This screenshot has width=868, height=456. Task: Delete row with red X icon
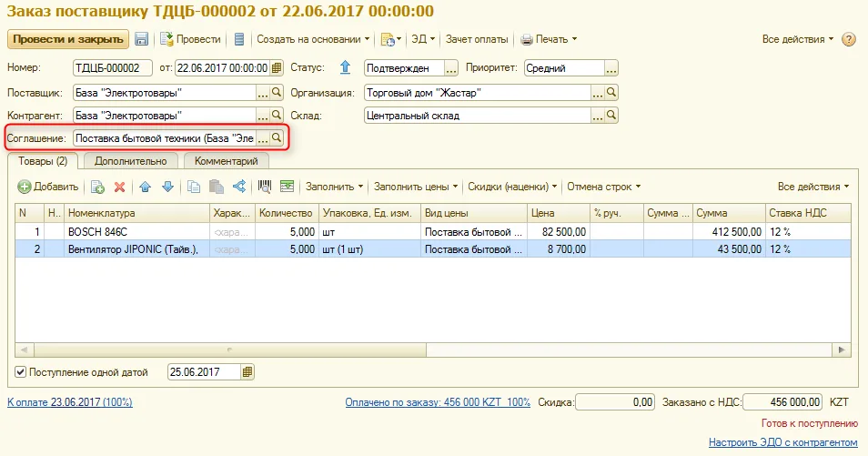tap(119, 187)
